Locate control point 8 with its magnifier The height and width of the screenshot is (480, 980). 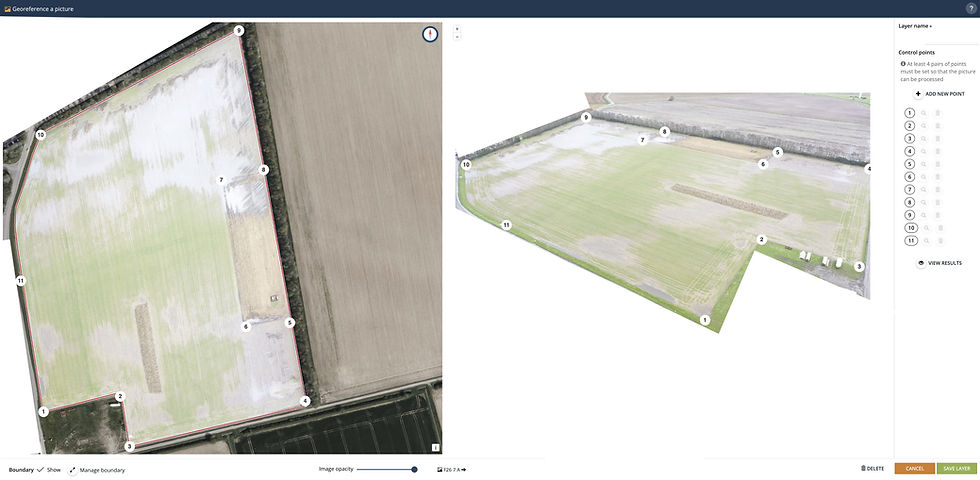click(923, 202)
